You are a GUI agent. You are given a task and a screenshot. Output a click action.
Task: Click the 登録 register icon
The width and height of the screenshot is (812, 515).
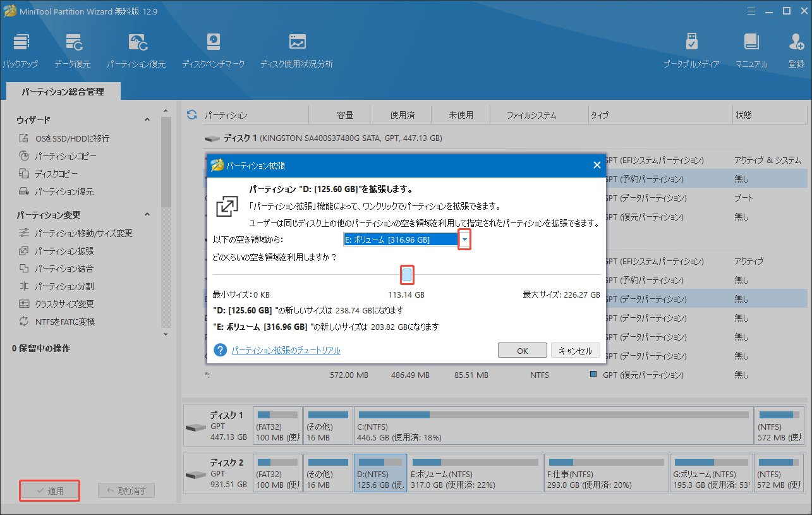(796, 51)
